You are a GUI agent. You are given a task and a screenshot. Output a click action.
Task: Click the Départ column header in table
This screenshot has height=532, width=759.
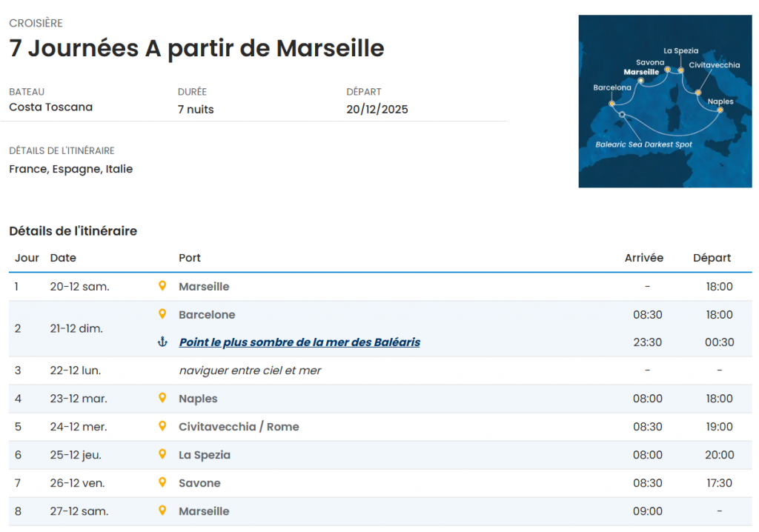[x=712, y=258]
